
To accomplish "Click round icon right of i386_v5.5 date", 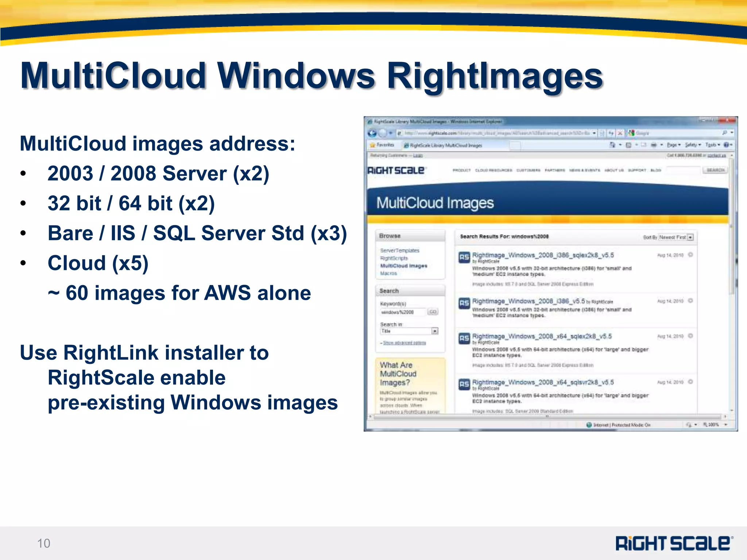I will pyautogui.click(x=690, y=301).
